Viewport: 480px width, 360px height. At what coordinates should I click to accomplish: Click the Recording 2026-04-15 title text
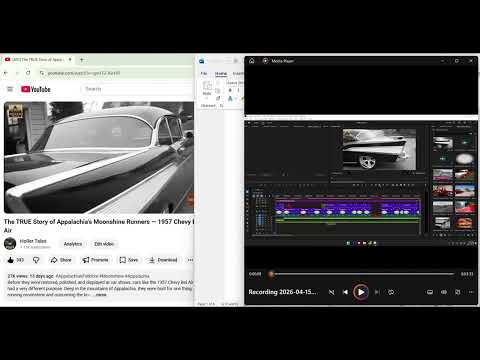pyautogui.click(x=282, y=292)
